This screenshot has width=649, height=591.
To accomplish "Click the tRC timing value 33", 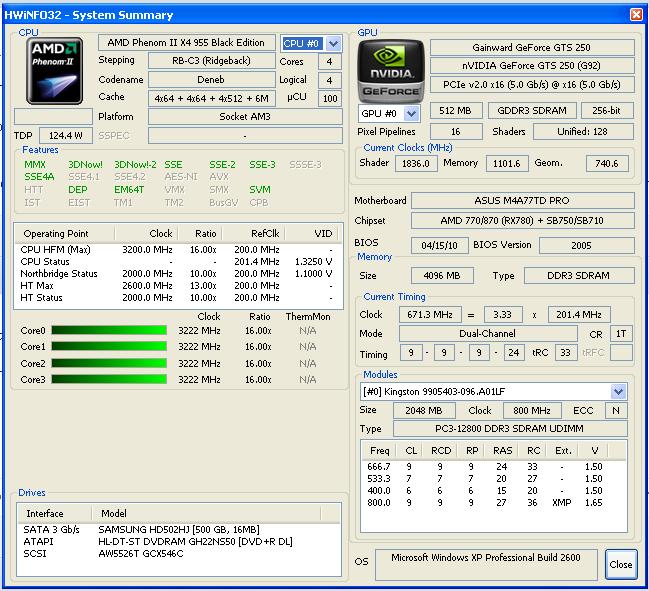I will [566, 353].
